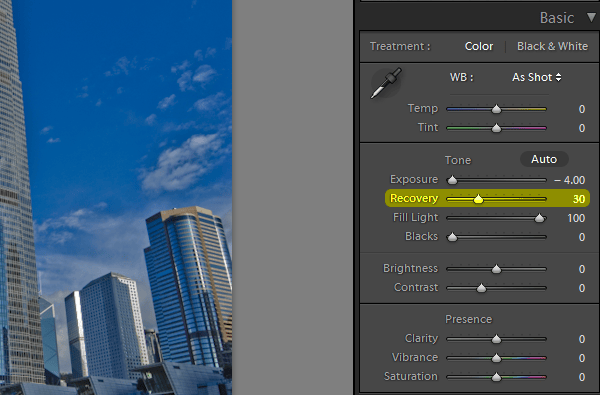Image resolution: width=600 pixels, height=395 pixels.
Task: Click the Exposure value -4.00
Action: pyautogui.click(x=569, y=180)
